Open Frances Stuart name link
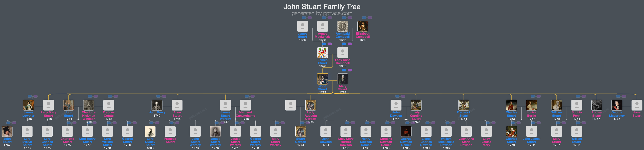This screenshot has height=150, width=644. coord(170,140)
